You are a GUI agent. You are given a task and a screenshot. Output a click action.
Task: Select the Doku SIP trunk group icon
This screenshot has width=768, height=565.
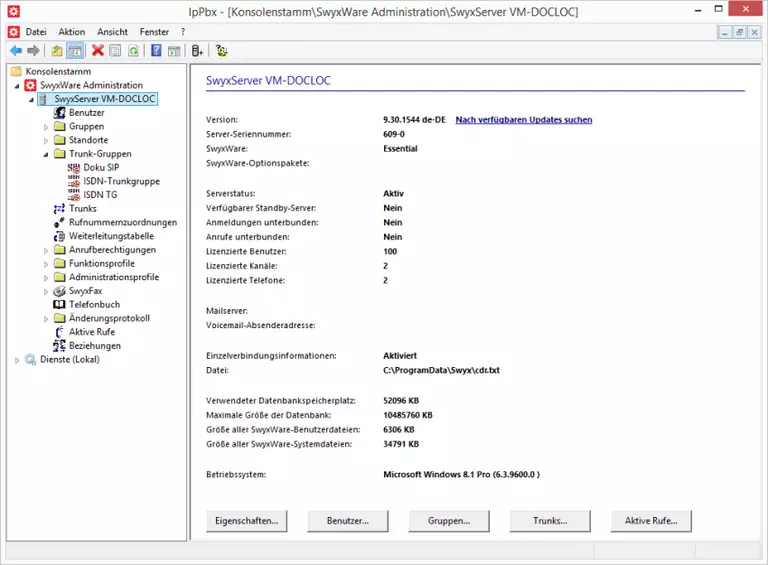[74, 168]
